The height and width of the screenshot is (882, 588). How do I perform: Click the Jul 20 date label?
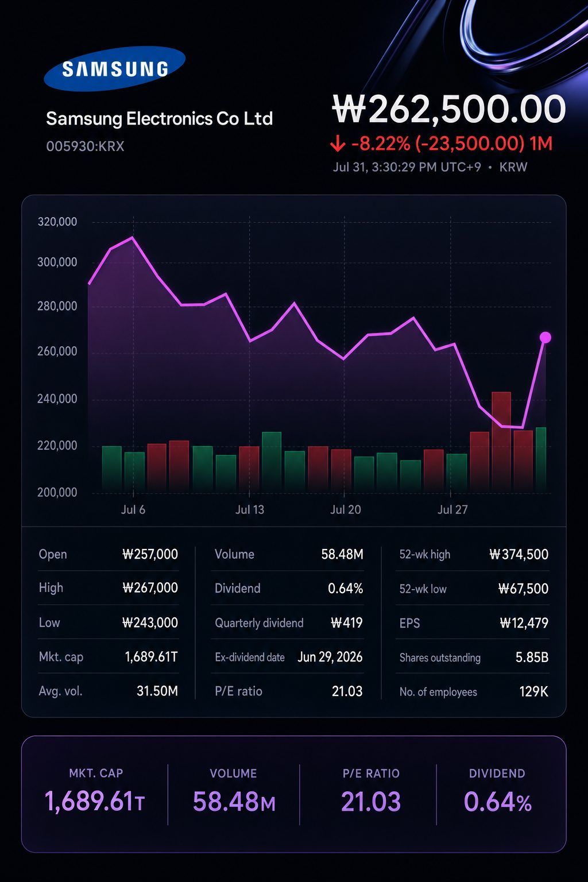(346, 510)
